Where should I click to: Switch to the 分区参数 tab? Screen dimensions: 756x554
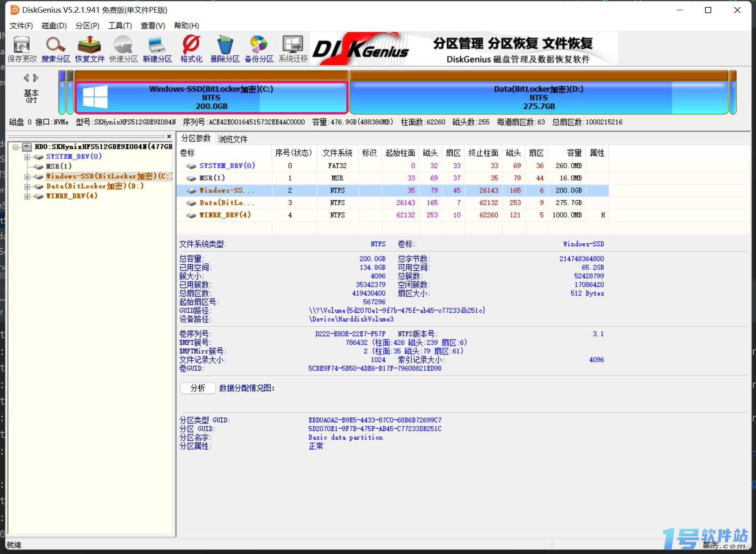[x=196, y=139]
